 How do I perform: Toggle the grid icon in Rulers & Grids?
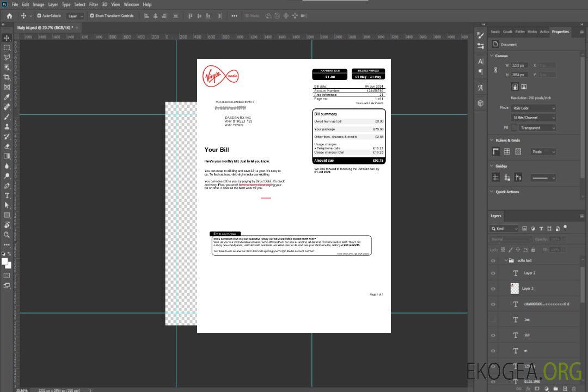507,151
